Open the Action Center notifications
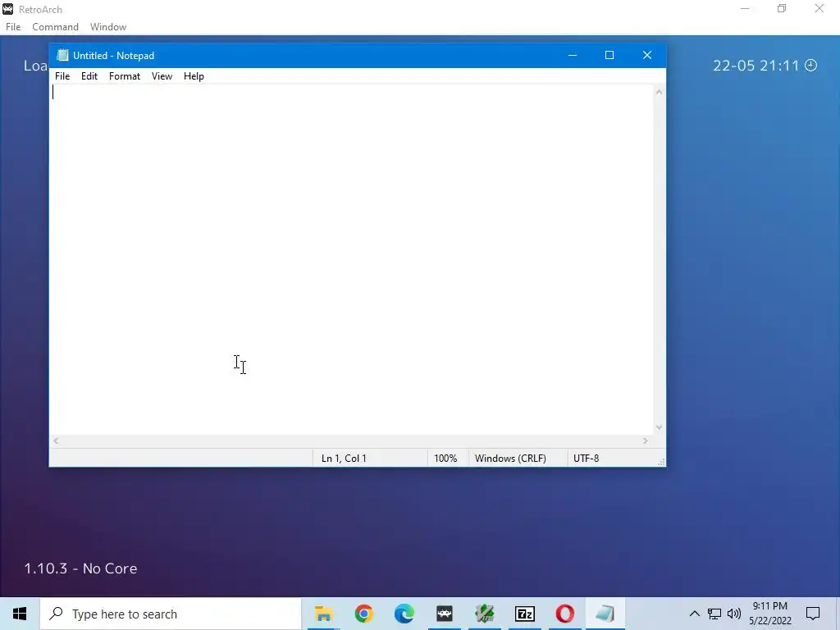This screenshot has height=630, width=840. (x=813, y=614)
